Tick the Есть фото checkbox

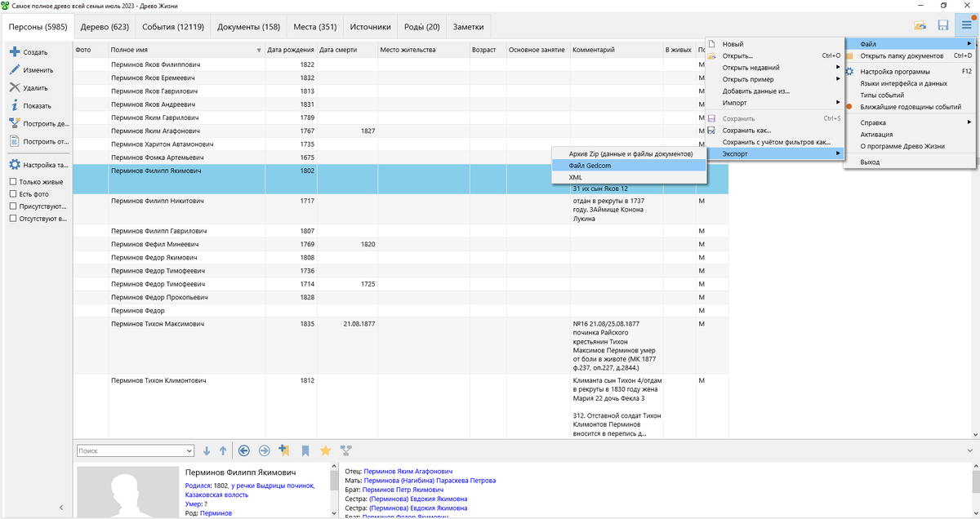tap(12, 194)
